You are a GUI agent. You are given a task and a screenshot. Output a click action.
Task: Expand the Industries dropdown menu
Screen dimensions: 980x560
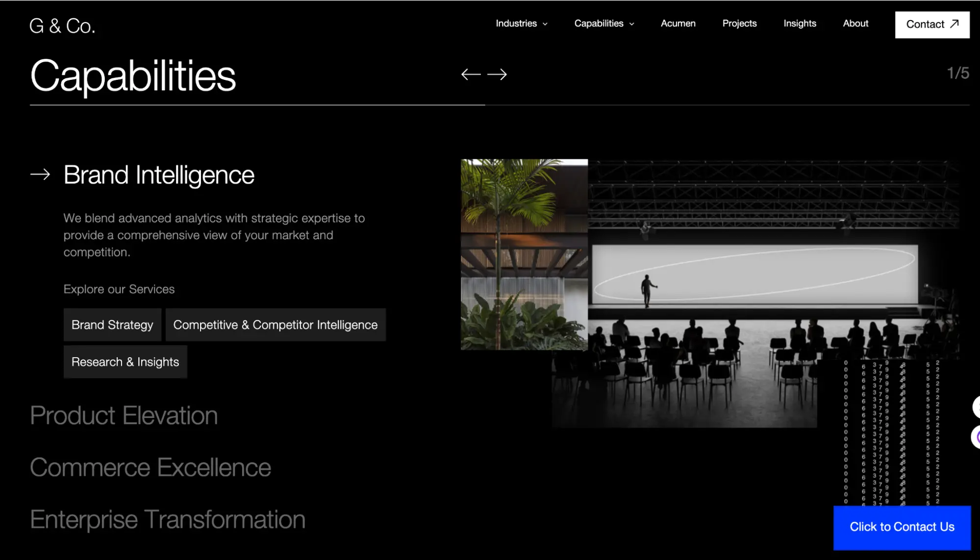click(x=521, y=24)
